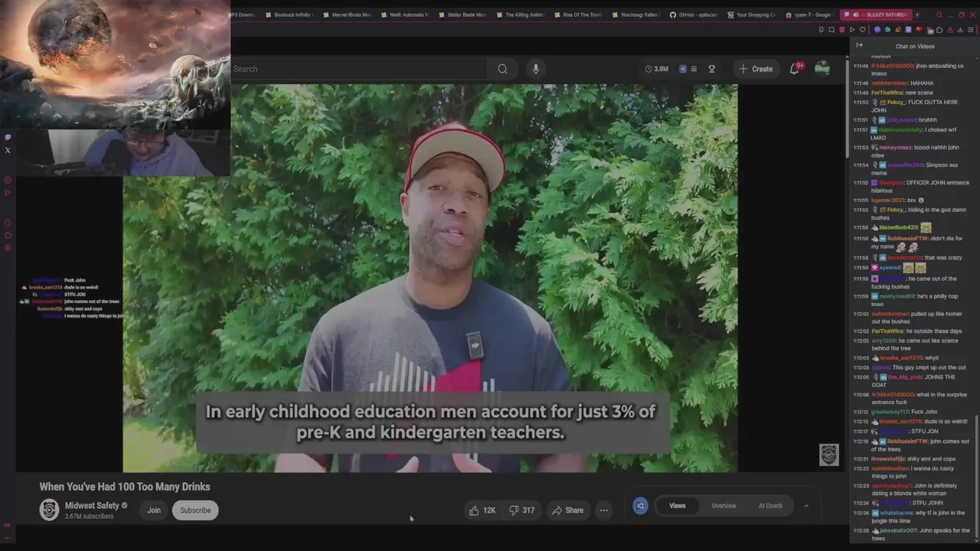This screenshot has width=980, height=551.
Task: Switch to Bioshock Infinite tab
Action: 291,15
